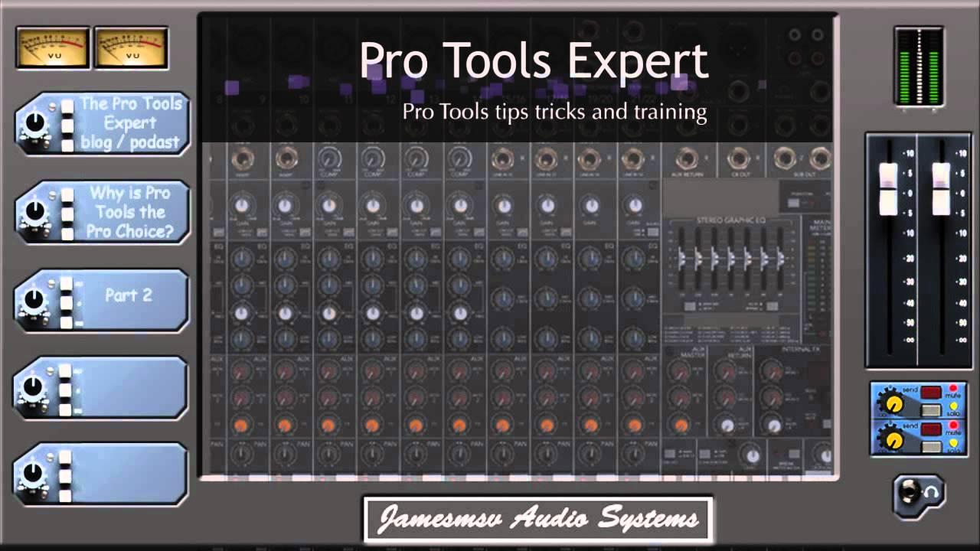Viewport: 980px width, 551px height.
Task: Click the upper send label
Action: coord(910,390)
